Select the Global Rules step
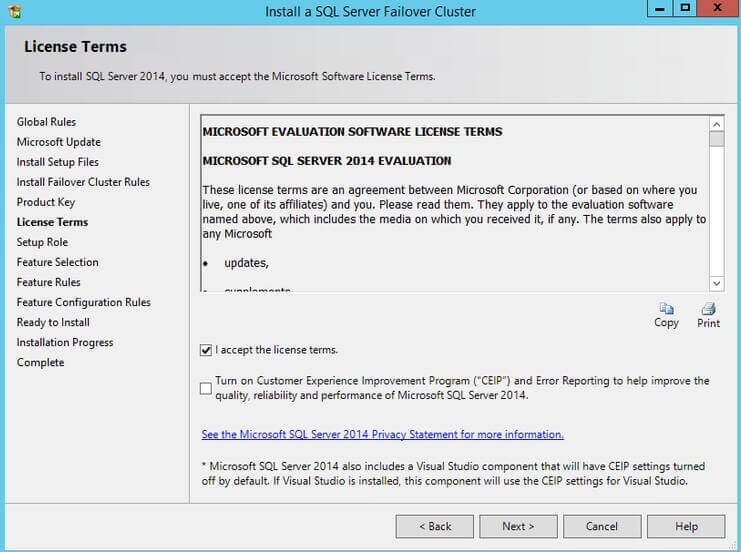The image size is (741, 552). tap(46, 122)
